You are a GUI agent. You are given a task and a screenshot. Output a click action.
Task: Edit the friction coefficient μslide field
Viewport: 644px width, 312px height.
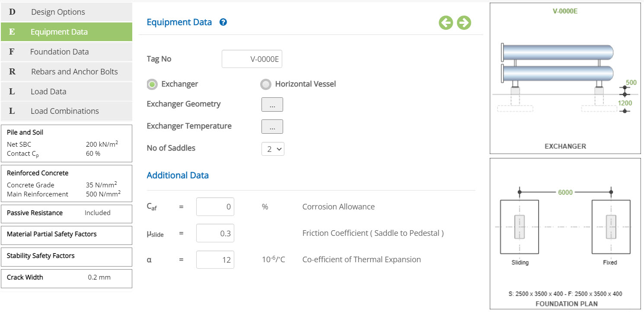point(215,233)
